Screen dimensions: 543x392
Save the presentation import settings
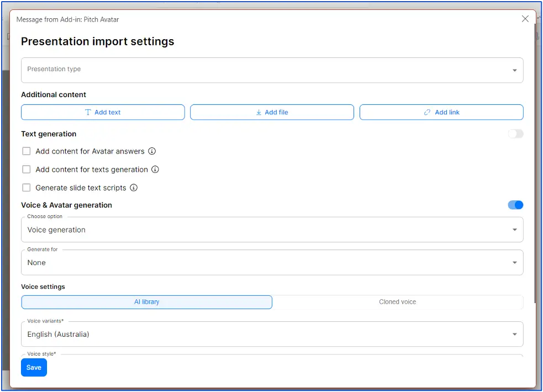tap(34, 368)
